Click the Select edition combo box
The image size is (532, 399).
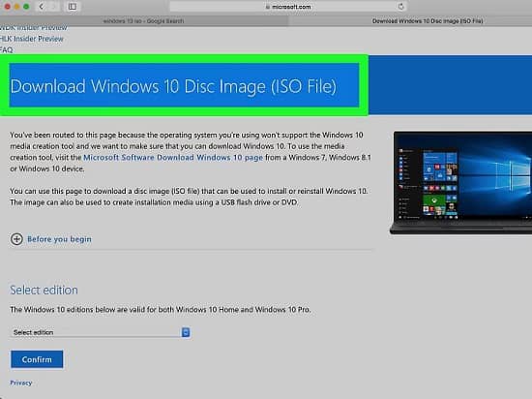[100, 332]
